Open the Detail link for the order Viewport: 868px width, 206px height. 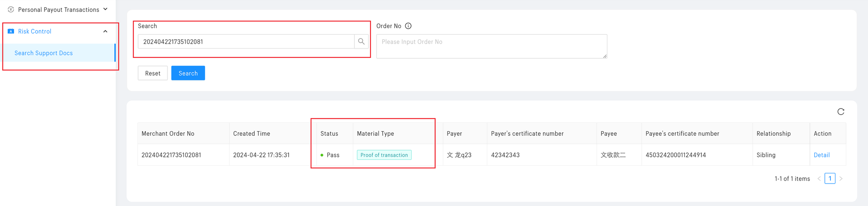coord(821,155)
